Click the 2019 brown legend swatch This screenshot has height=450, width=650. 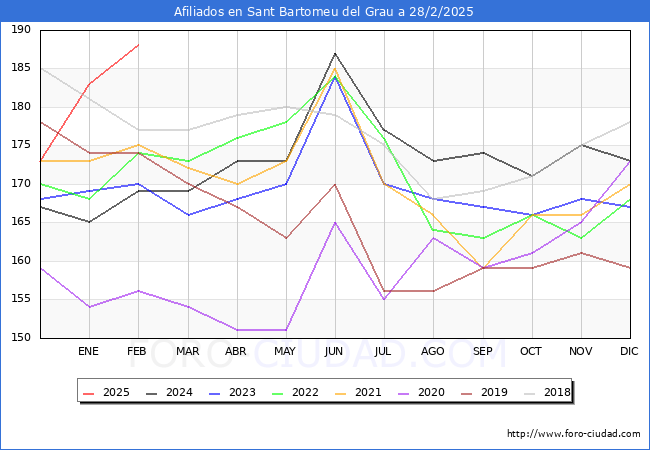[467, 392]
